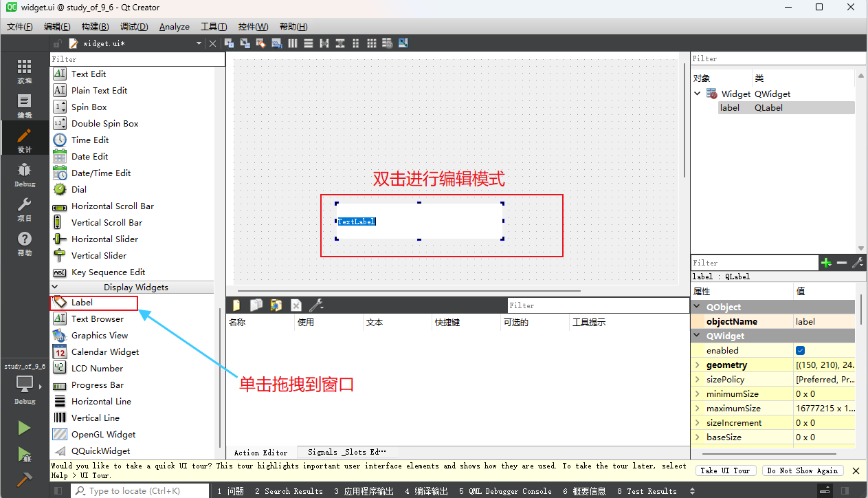Expand the geometry property

point(698,365)
